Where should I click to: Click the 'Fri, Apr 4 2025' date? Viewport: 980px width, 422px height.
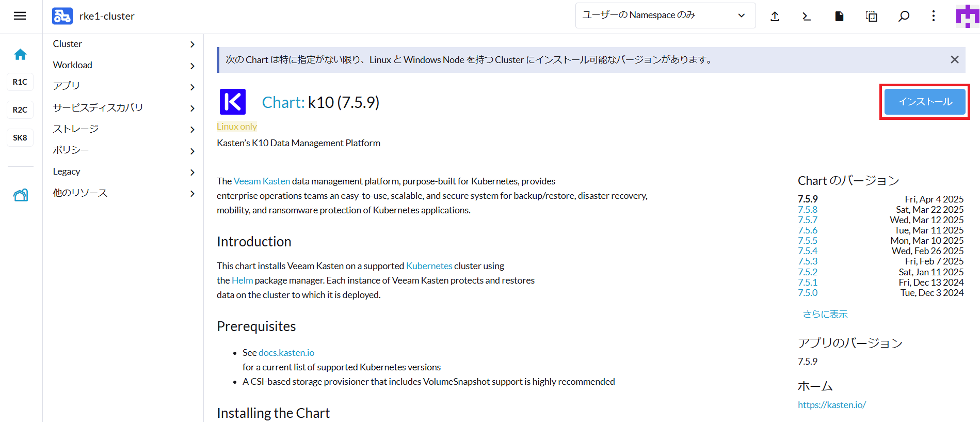coord(934,199)
